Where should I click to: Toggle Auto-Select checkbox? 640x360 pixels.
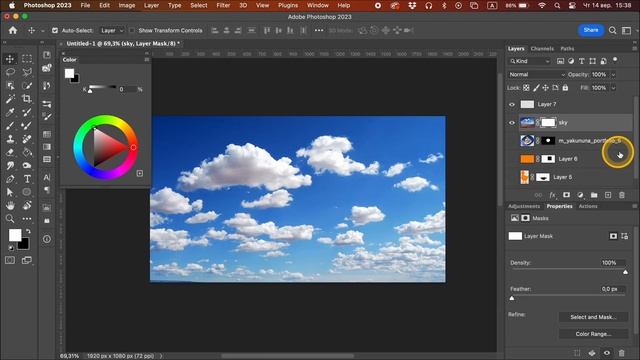pos(55,30)
